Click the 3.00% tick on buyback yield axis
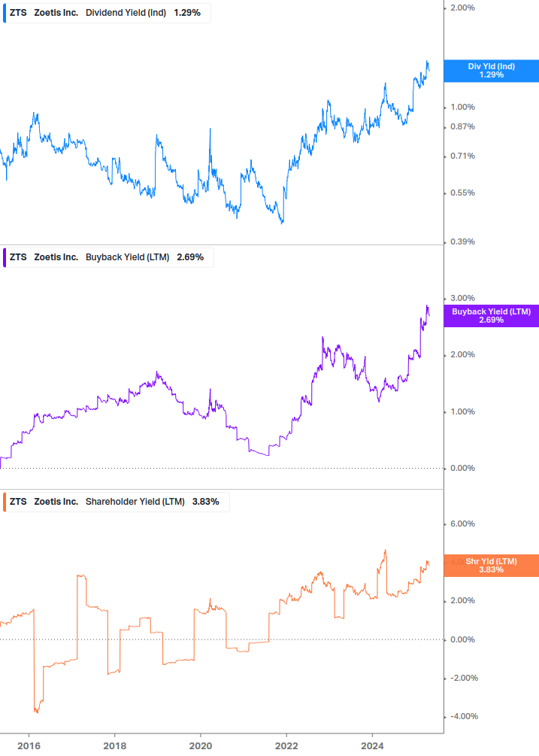The image size is (539, 756). [x=462, y=298]
